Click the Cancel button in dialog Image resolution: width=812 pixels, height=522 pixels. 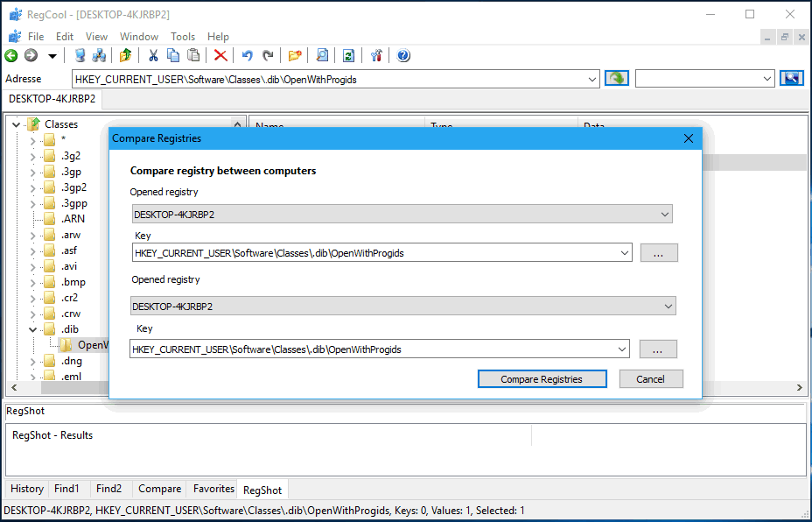point(651,379)
